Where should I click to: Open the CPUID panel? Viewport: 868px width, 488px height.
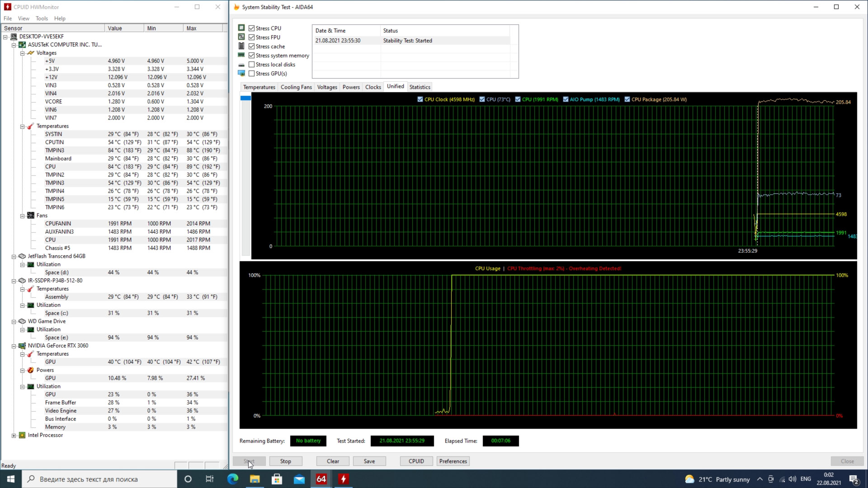[x=416, y=461]
